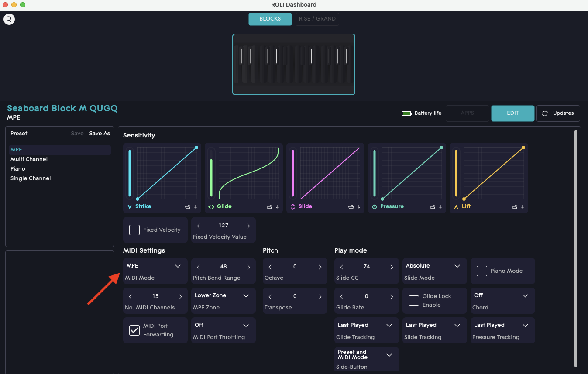Decrease the Pitch Bend Range
The width and height of the screenshot is (588, 374).
199,267
